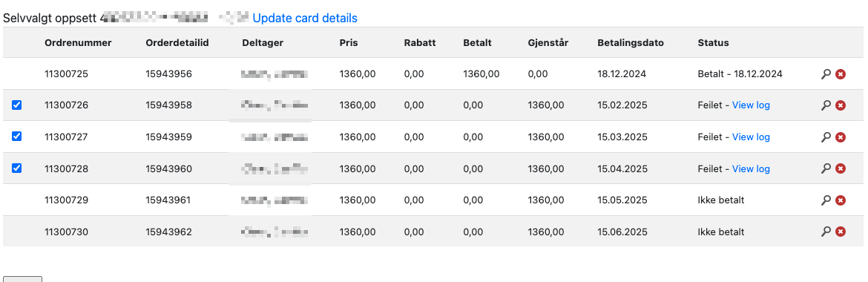Uncheck the checkbox for order 11300727
The image size is (868, 282).
[16, 137]
